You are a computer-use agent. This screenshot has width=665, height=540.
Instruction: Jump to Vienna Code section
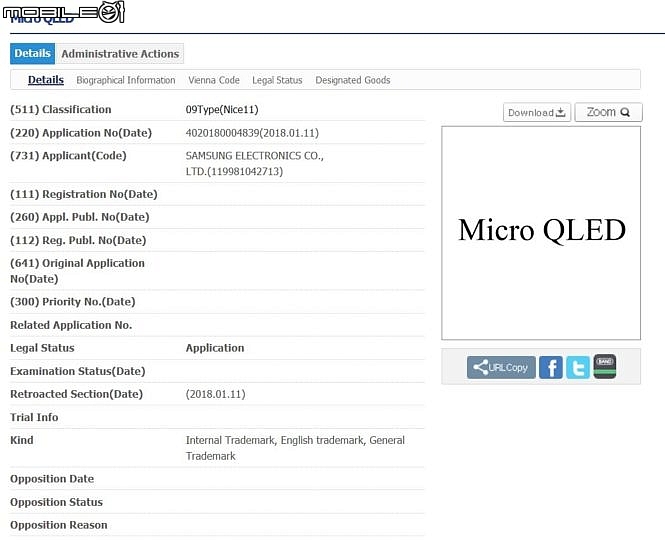click(214, 80)
